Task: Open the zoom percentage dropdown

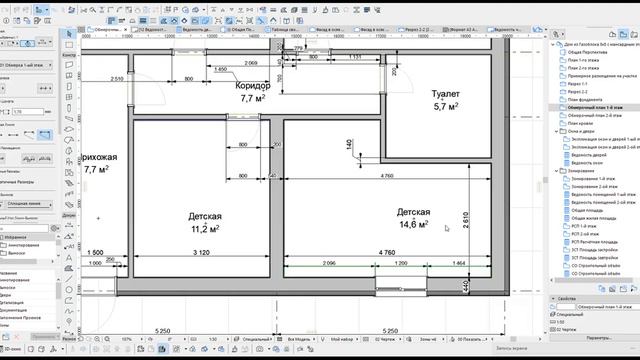Action: click(x=132, y=339)
